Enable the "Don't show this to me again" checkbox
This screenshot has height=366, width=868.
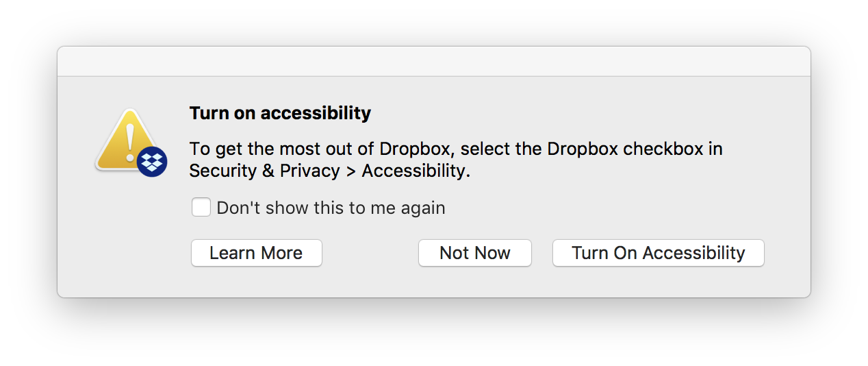pyautogui.click(x=201, y=207)
